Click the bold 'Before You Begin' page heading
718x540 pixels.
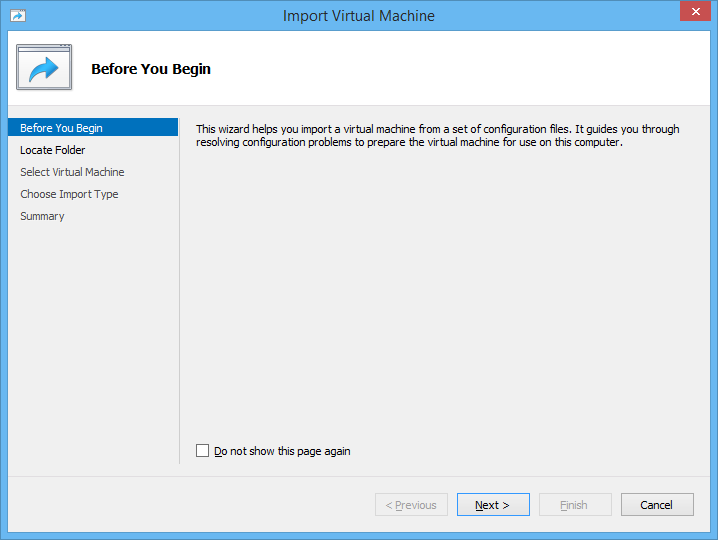pyautogui.click(x=151, y=69)
